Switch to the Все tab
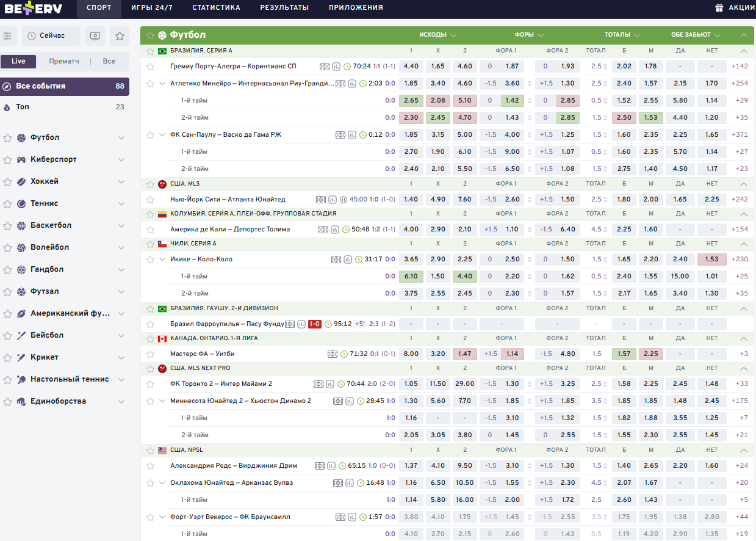Viewport: 756px width, 541px height. click(109, 61)
